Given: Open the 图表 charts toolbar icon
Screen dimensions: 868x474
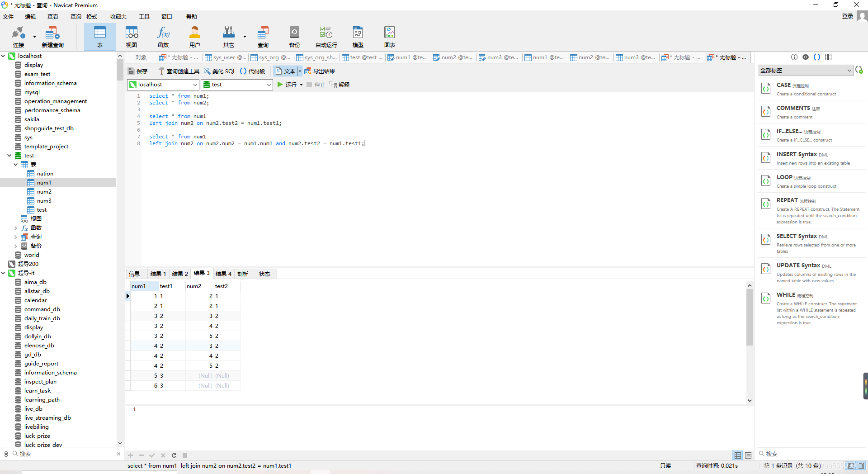Looking at the screenshot, I should coord(389,37).
